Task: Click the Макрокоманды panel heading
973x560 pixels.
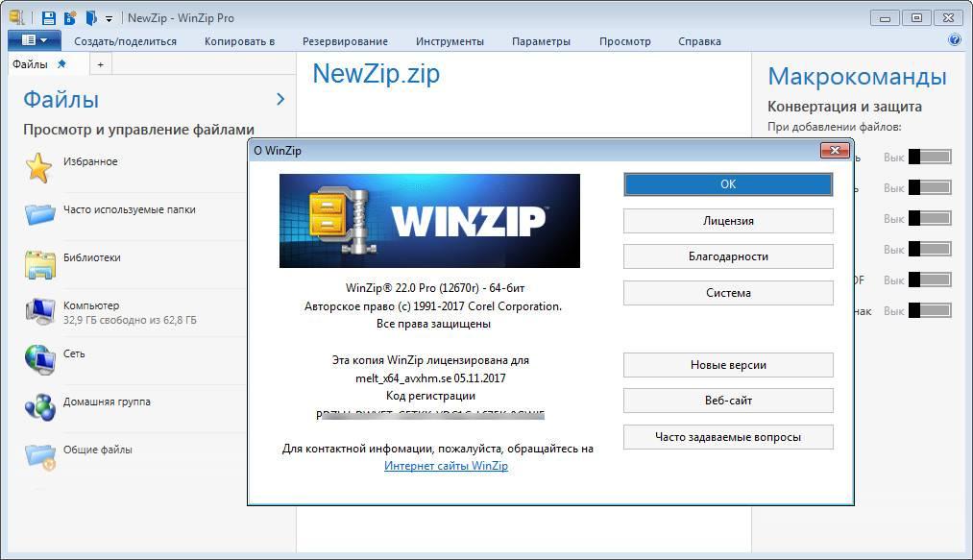Action: 857,77
